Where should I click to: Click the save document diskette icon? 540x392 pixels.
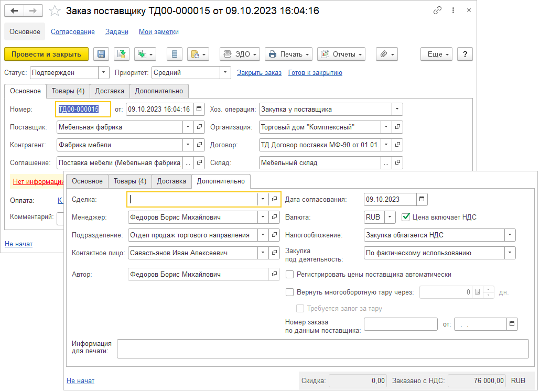click(x=101, y=54)
